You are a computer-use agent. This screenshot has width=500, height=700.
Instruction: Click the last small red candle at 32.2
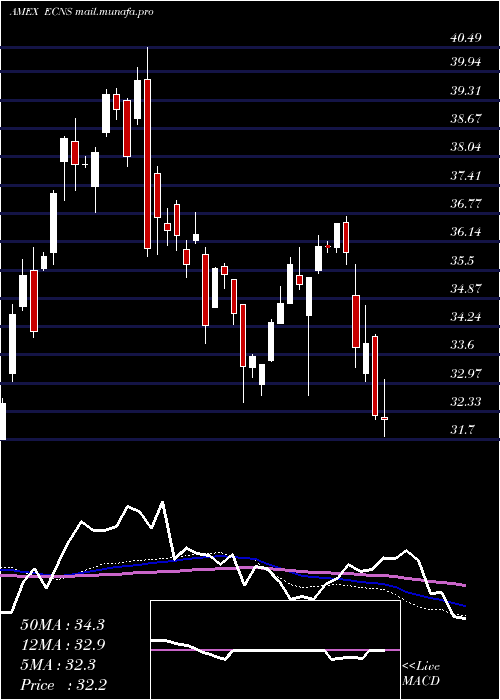[384, 418]
